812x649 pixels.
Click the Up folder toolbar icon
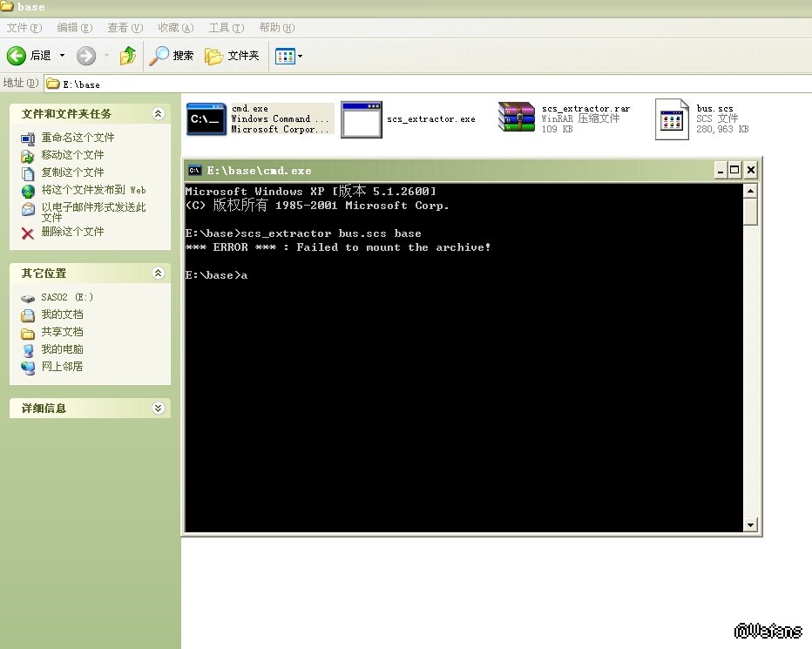(x=128, y=56)
